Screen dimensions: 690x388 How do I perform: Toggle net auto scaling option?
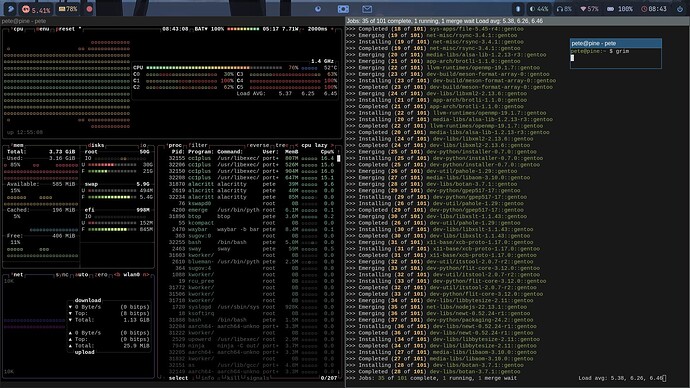[81, 275]
